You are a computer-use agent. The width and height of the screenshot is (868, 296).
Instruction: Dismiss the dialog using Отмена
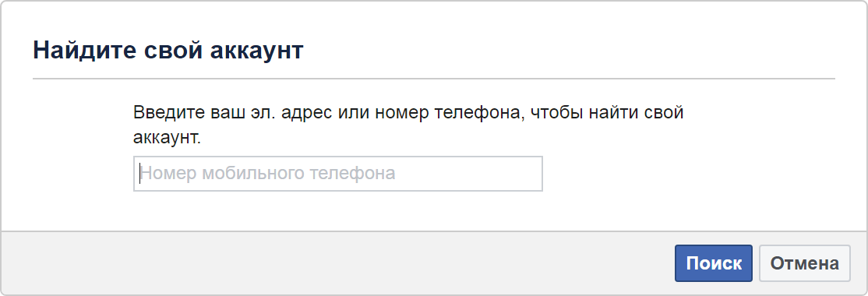point(804,263)
